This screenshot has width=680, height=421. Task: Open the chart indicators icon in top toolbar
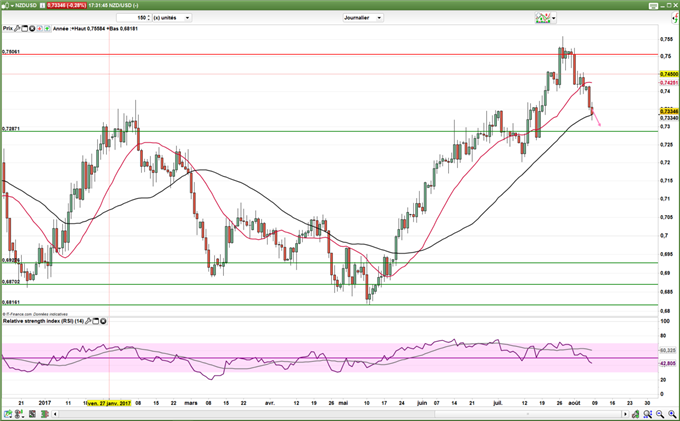(x=543, y=18)
